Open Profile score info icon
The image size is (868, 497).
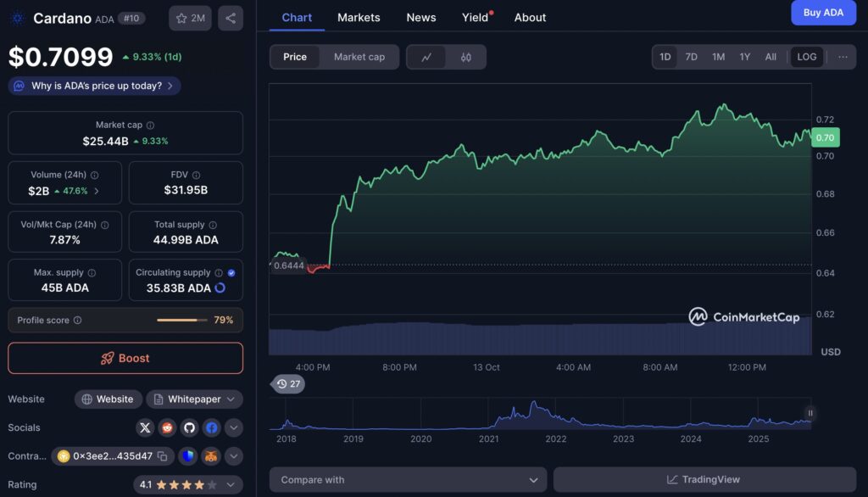point(77,321)
